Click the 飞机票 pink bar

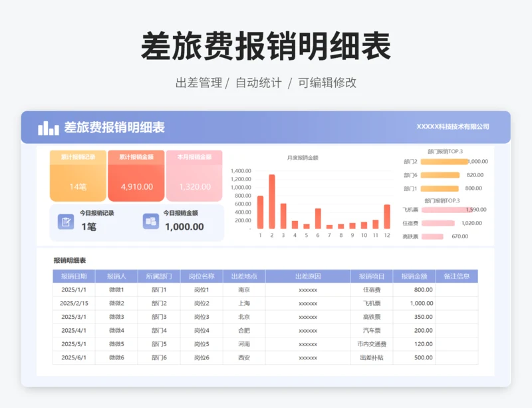pyautogui.click(x=447, y=210)
